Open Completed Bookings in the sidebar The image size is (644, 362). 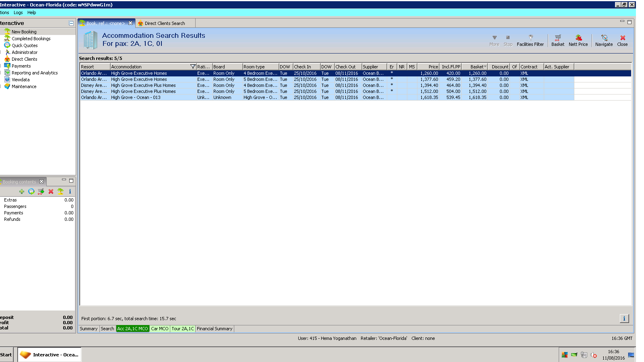pyautogui.click(x=31, y=39)
